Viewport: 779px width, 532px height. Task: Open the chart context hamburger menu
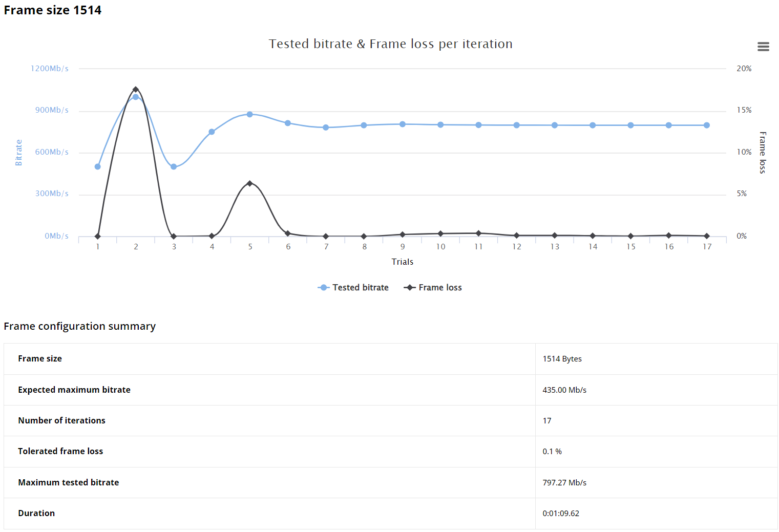(x=763, y=47)
